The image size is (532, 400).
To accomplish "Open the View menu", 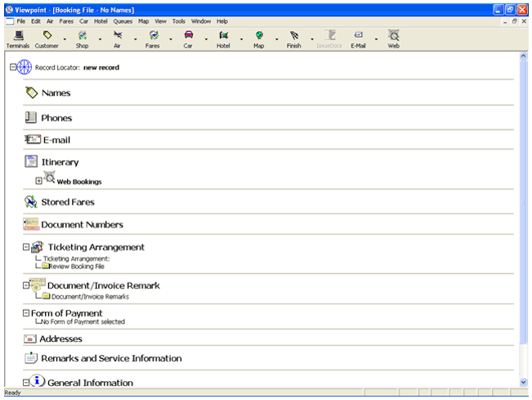I will point(160,21).
